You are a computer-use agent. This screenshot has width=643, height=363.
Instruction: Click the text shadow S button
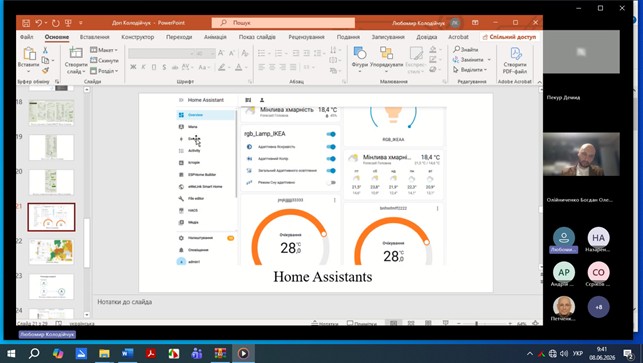tap(164, 67)
